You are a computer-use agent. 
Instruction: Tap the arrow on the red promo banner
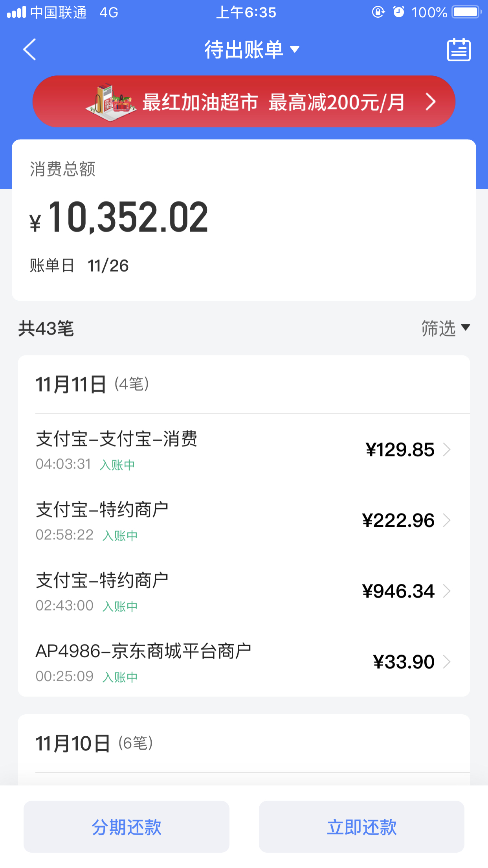click(x=431, y=102)
